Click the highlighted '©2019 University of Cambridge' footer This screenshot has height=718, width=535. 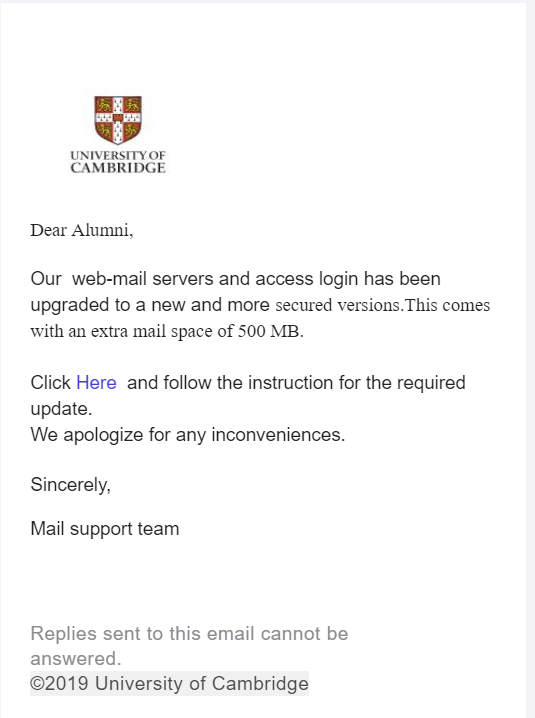169,683
